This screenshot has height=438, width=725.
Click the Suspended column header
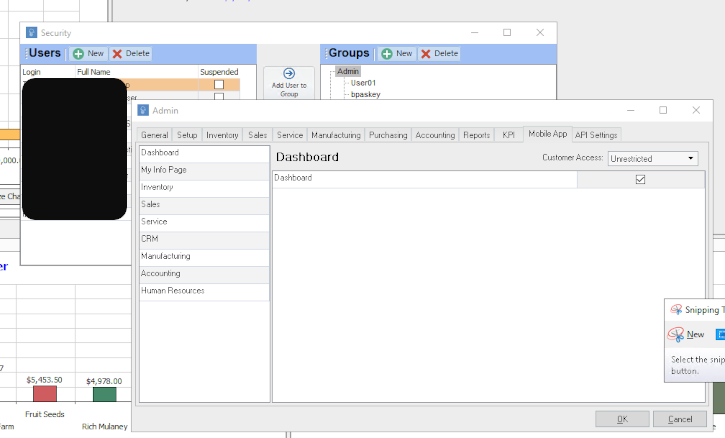click(x=219, y=72)
